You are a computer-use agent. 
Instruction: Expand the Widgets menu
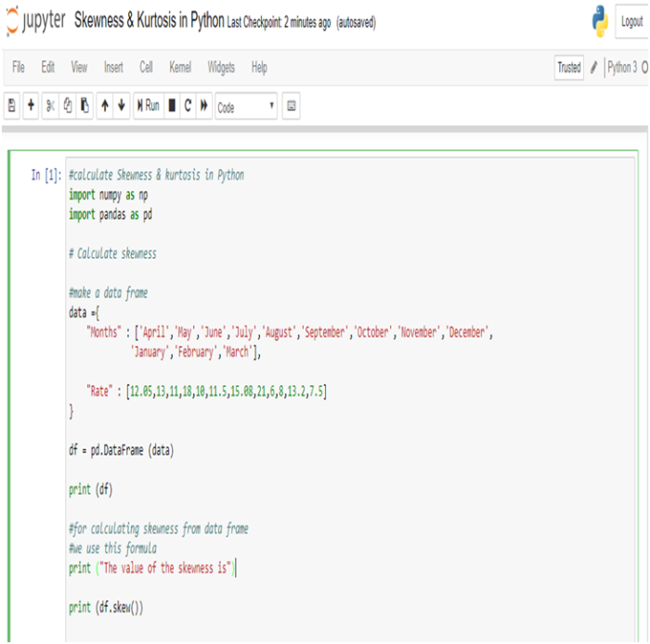click(x=221, y=68)
